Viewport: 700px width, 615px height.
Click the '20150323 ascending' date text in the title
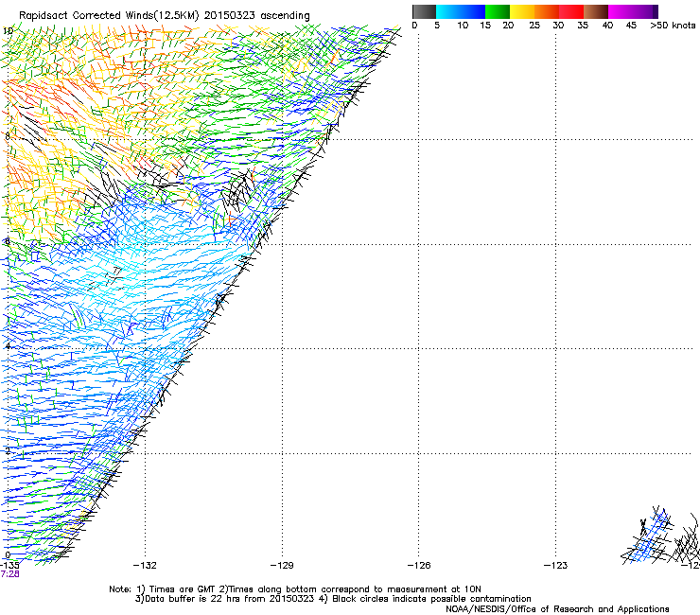tap(256, 15)
